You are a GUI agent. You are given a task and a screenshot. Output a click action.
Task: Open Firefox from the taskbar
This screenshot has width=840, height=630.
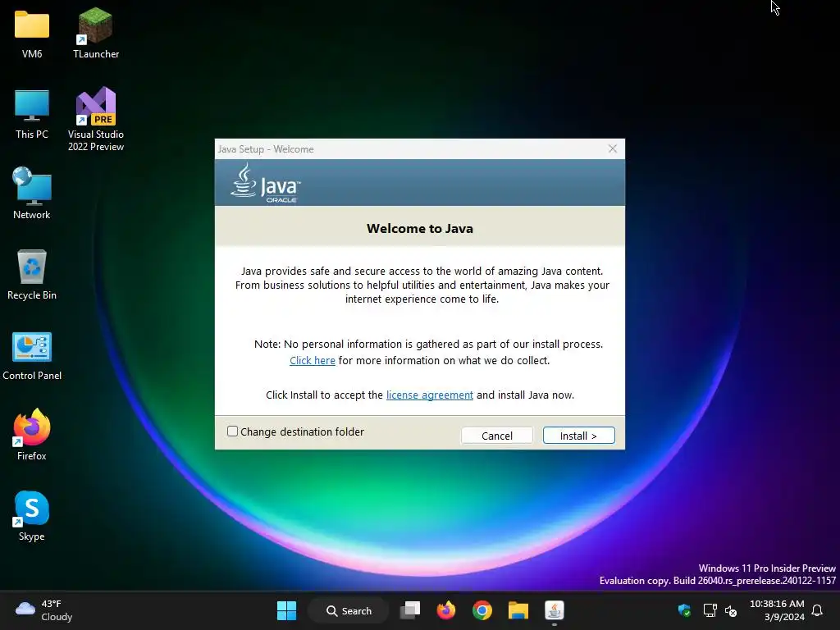[x=445, y=610]
